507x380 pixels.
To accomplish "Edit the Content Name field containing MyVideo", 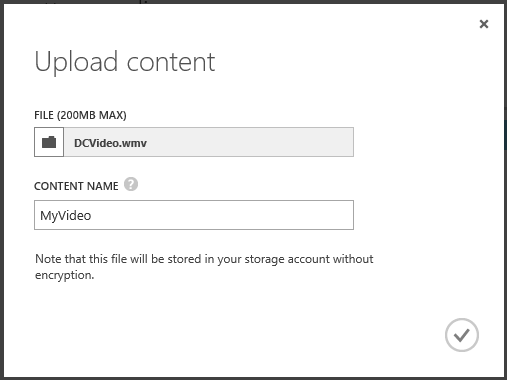I will pyautogui.click(x=194, y=215).
